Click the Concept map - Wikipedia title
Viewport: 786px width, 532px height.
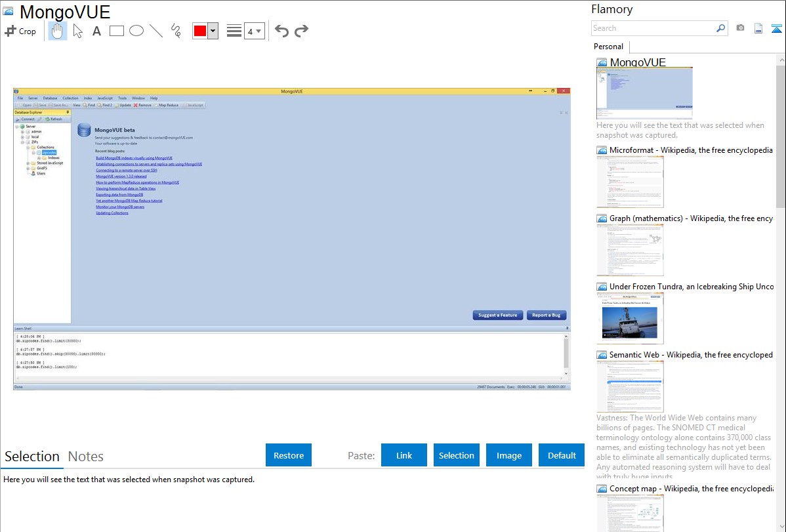[692, 488]
